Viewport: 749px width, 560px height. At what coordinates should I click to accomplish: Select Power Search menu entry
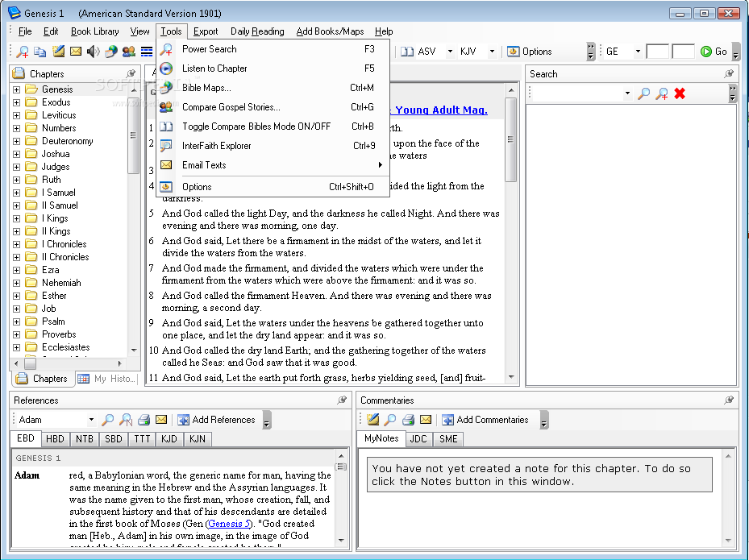point(273,49)
